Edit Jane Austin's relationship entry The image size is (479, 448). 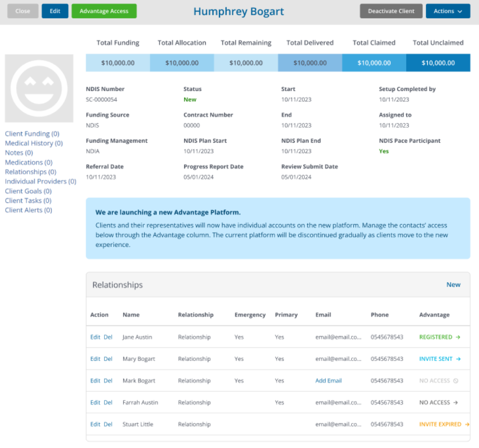click(x=95, y=337)
